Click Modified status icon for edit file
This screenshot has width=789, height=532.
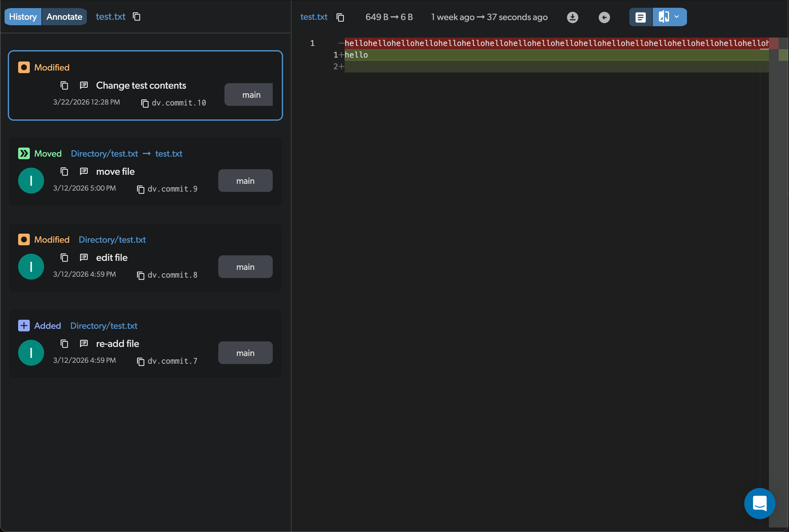tap(24, 240)
